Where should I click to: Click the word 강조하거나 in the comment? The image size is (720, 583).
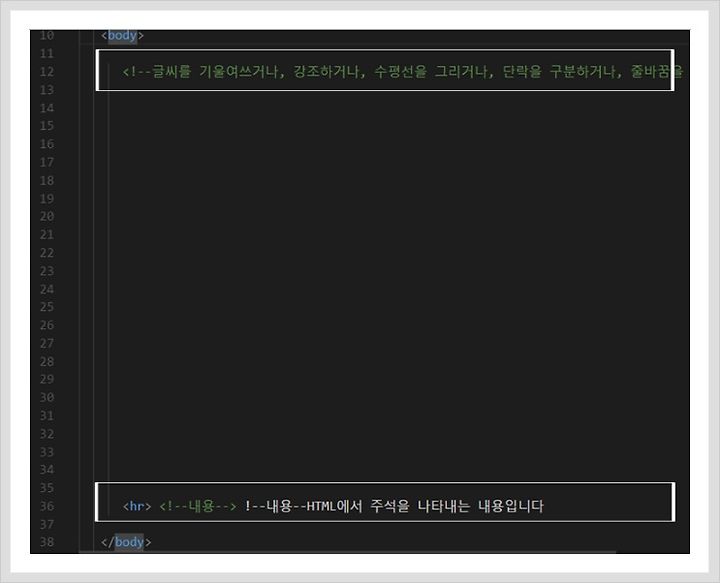328,72
